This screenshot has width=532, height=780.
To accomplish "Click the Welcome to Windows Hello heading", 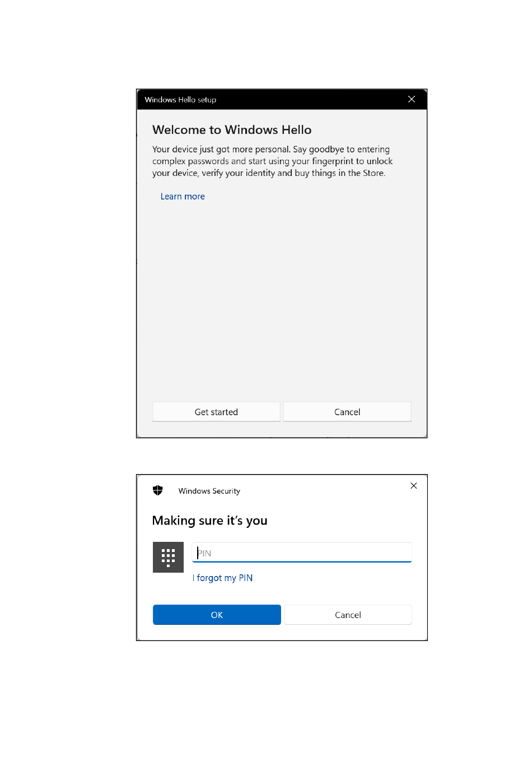I will coord(232,130).
